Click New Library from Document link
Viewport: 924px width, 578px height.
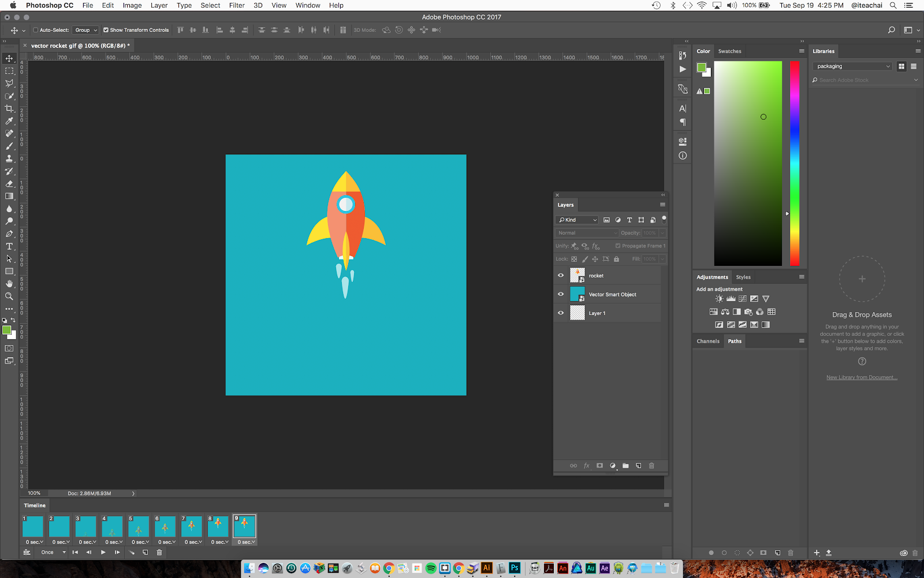[x=862, y=377]
